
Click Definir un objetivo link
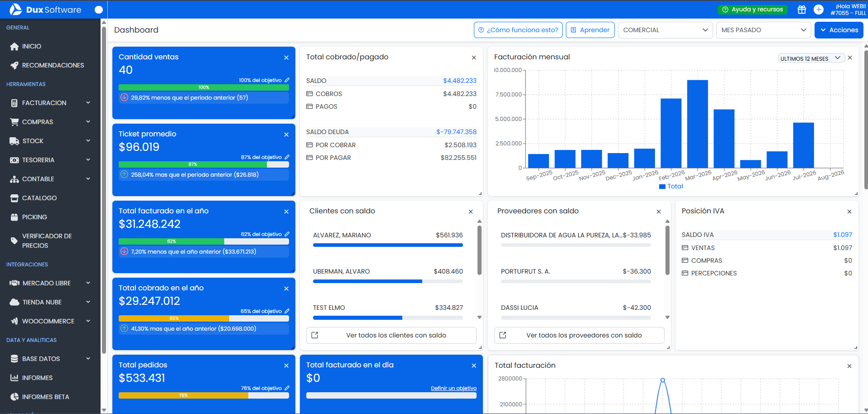tap(453, 388)
